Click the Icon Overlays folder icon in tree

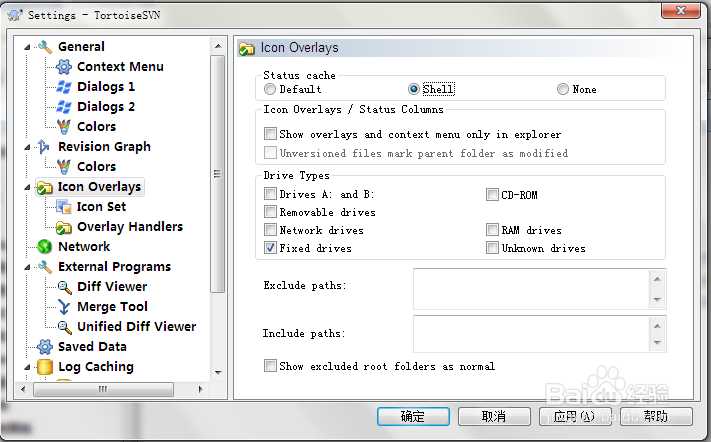click(45, 187)
